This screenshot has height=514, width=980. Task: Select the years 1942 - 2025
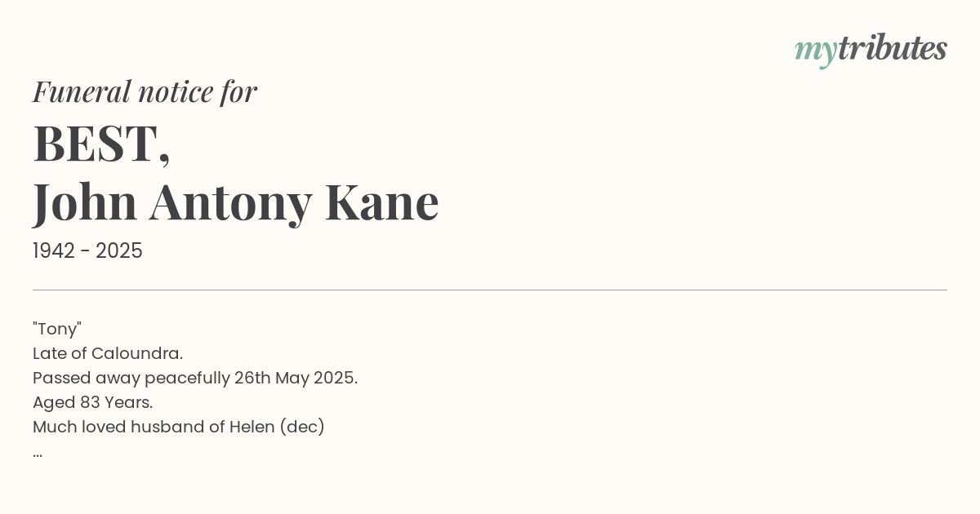click(87, 251)
